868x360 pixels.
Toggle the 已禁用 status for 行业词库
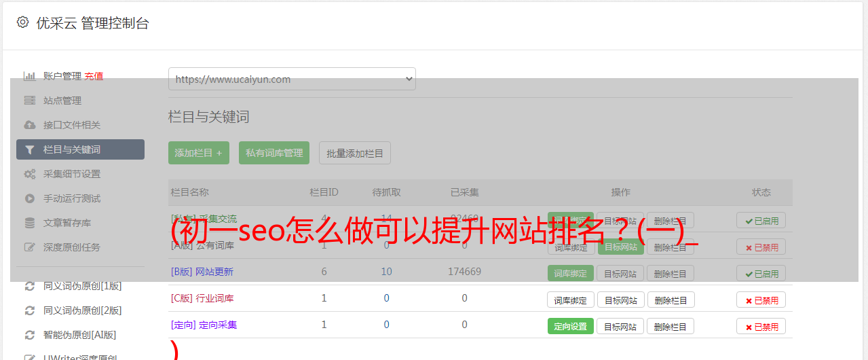coord(761,300)
